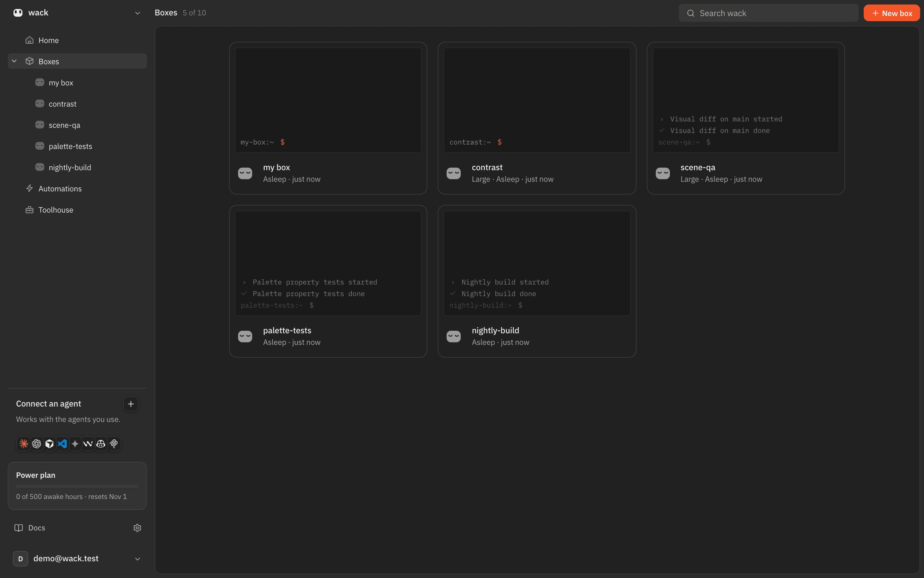Click the OpenAI agent icon
Viewport: 924px width, 578px height.
click(37, 444)
